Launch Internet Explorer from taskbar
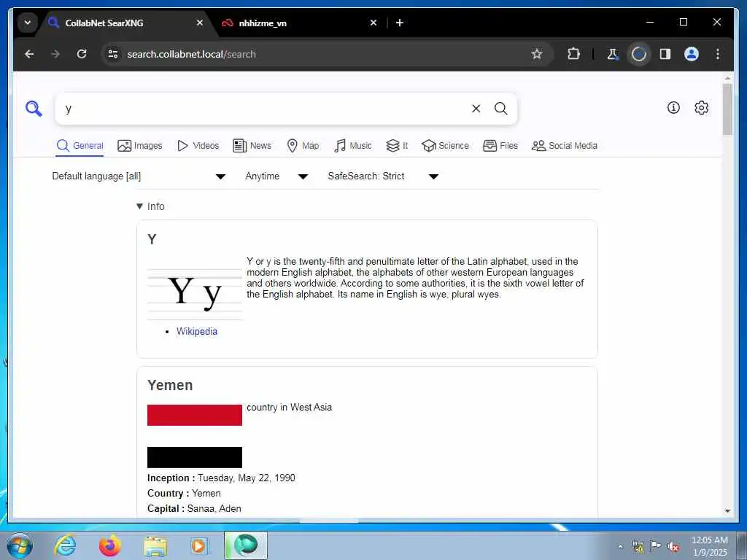The image size is (747, 560). point(65,545)
